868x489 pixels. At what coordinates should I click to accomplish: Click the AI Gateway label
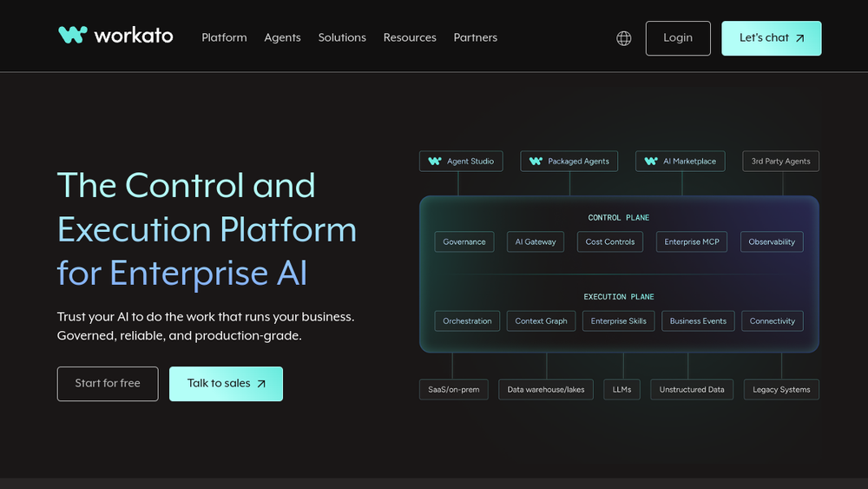(536, 242)
